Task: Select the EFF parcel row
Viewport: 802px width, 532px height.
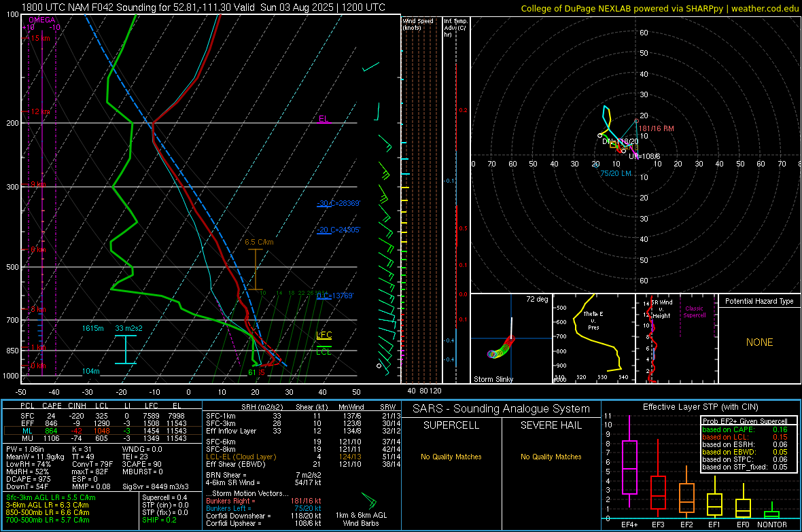Action: [103, 423]
